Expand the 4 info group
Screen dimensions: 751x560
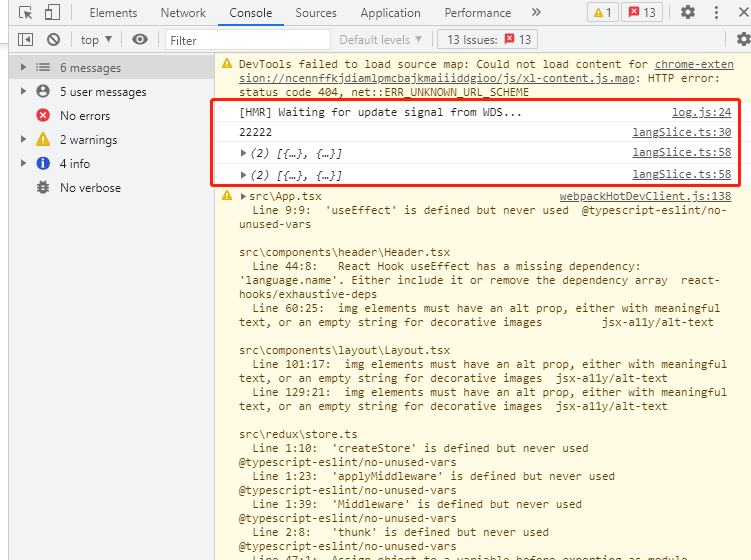tap(23, 163)
